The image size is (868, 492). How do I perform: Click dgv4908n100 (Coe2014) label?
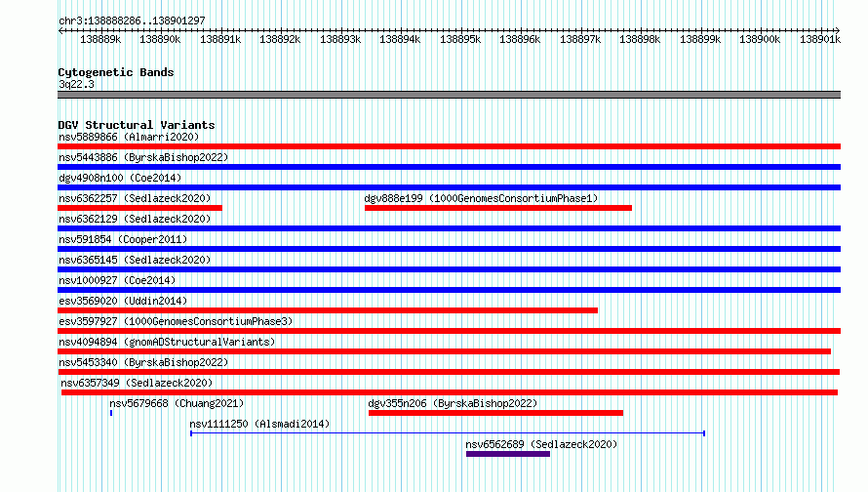[120, 178]
